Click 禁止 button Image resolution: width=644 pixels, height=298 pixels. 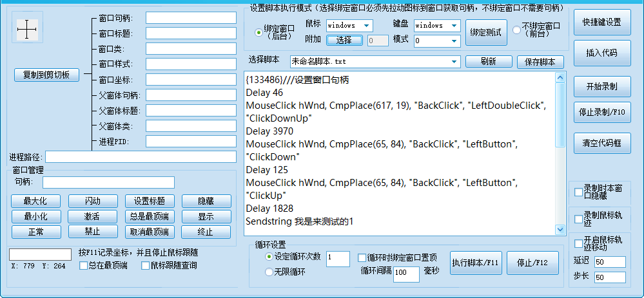93,232
